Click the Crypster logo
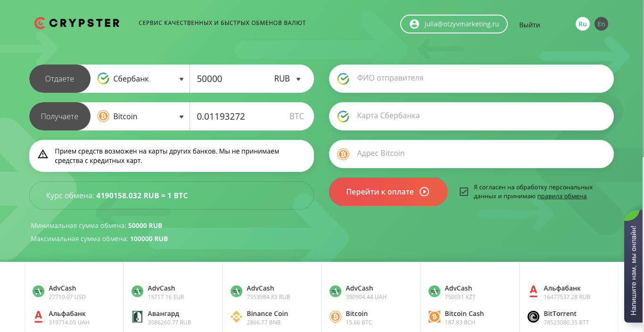 (x=77, y=23)
